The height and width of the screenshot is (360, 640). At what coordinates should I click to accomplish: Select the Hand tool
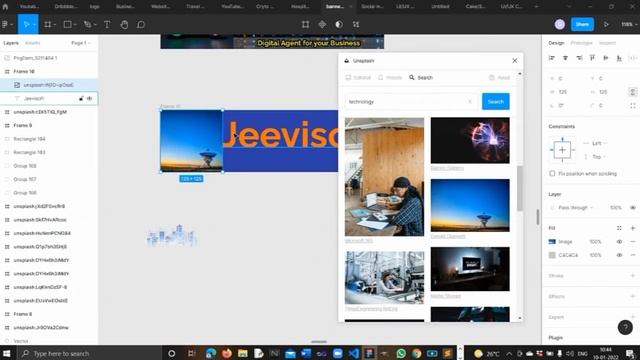(124, 24)
